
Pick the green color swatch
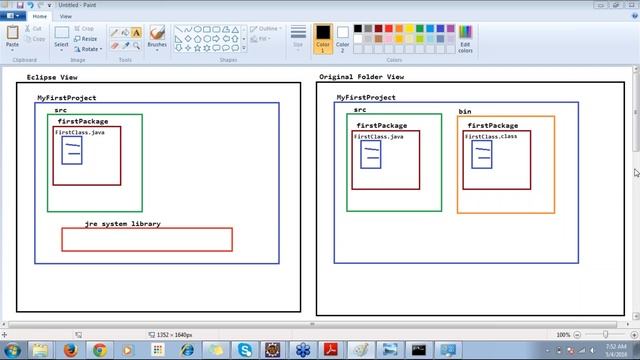coord(420,29)
